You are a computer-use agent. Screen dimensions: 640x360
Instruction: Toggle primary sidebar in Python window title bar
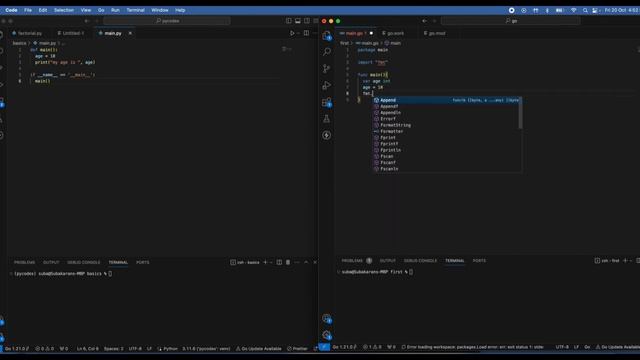click(289, 21)
